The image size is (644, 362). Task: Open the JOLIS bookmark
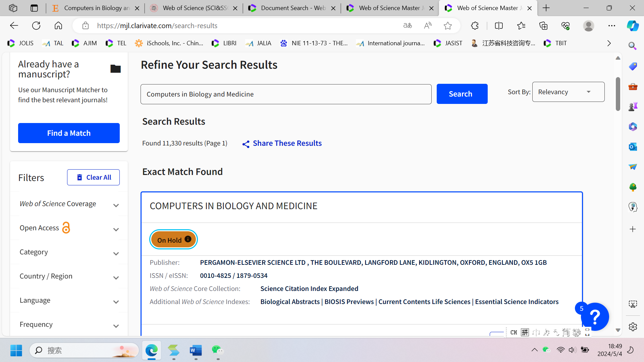pos(21,43)
